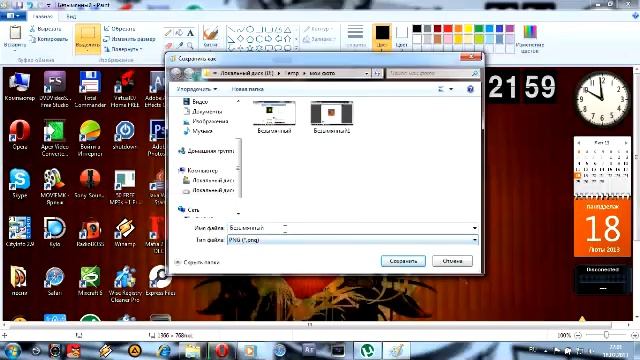640x360 pixels.
Task: Click the zoom out minus button
Action: point(578,335)
